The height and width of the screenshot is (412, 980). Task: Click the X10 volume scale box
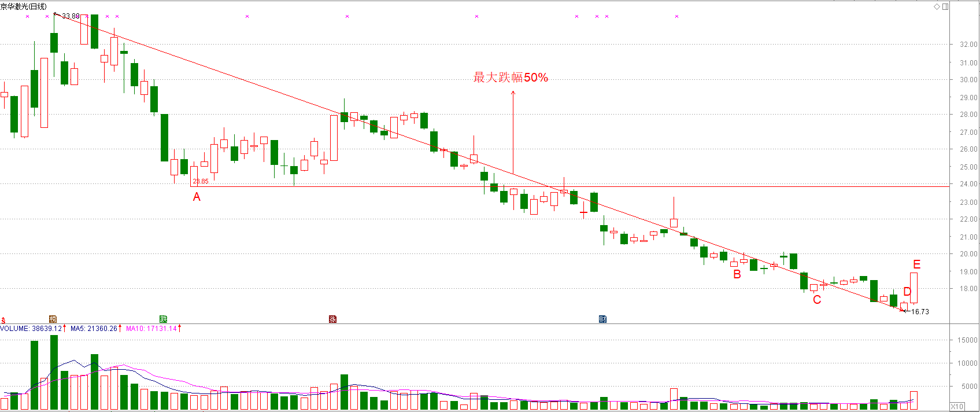957,406
